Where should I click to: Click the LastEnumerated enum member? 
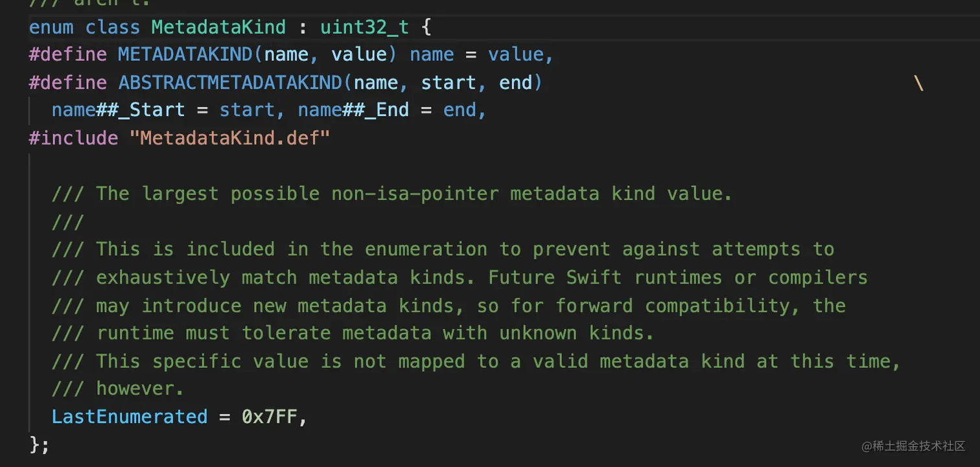[x=129, y=416]
